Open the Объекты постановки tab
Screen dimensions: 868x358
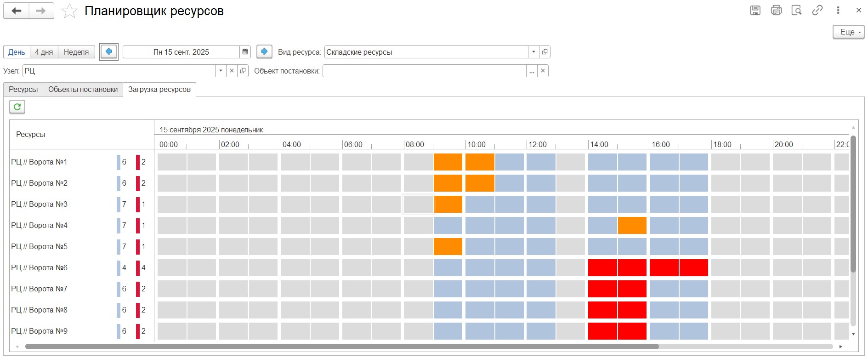(83, 90)
